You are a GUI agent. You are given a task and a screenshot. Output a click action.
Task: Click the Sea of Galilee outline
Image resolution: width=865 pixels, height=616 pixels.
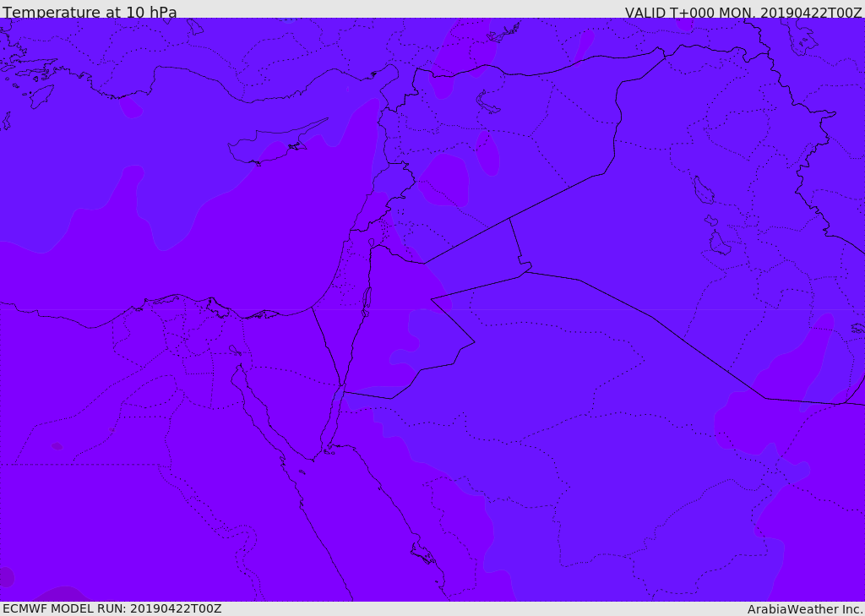[372, 243]
